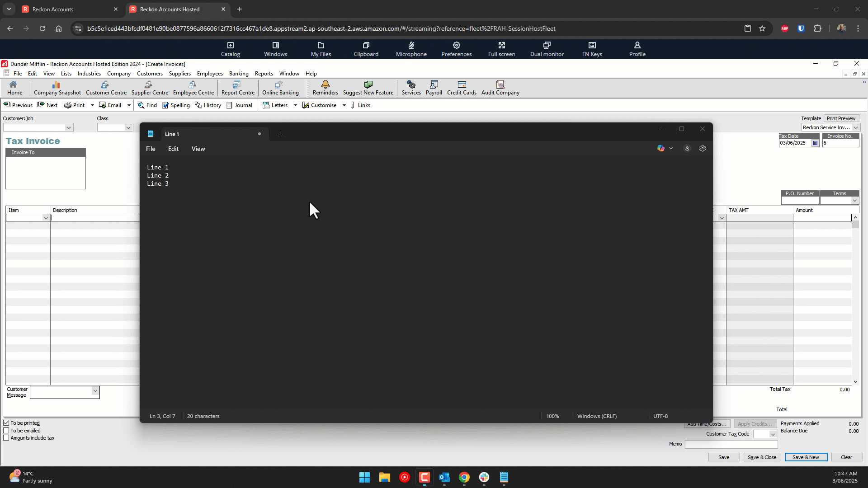Run Spelling check on invoice

176,105
